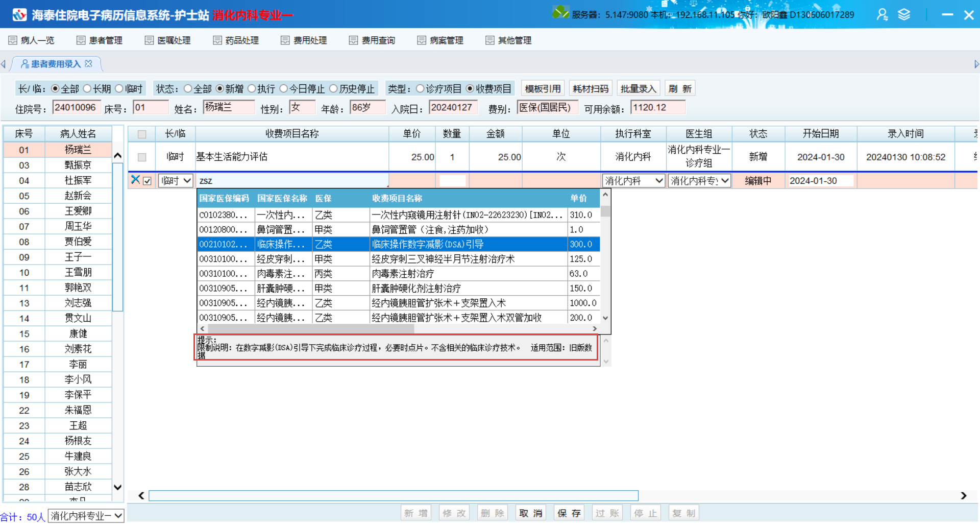Select 肝囊肿硬化剂注射治疗 from item list
Viewport: 980px width, 526px height.
[398, 289]
